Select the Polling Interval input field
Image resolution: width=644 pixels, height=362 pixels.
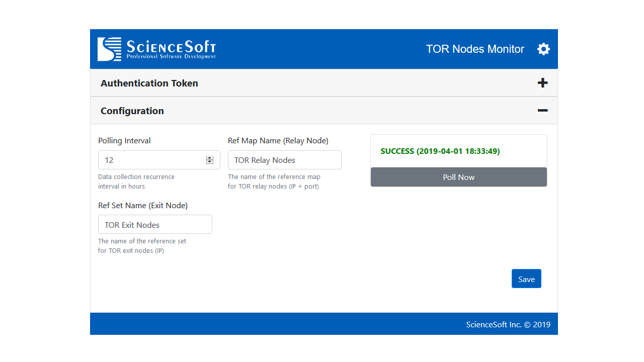(151, 159)
